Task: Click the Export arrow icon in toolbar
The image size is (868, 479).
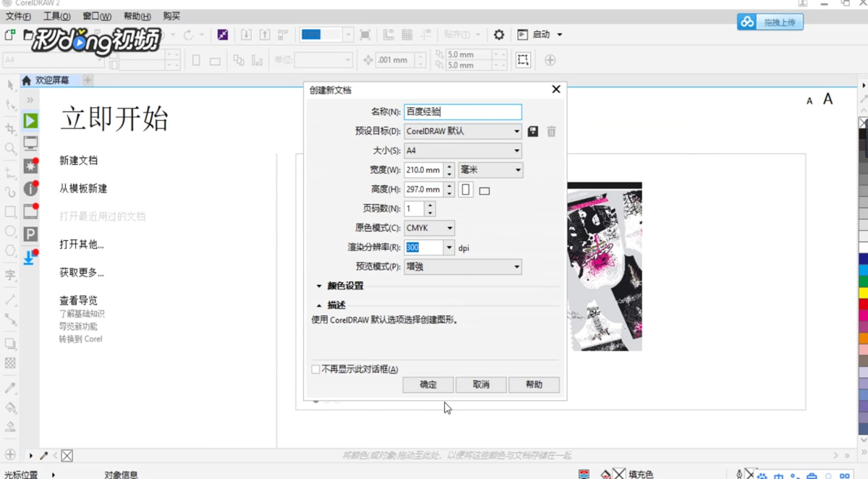Action: [265, 35]
